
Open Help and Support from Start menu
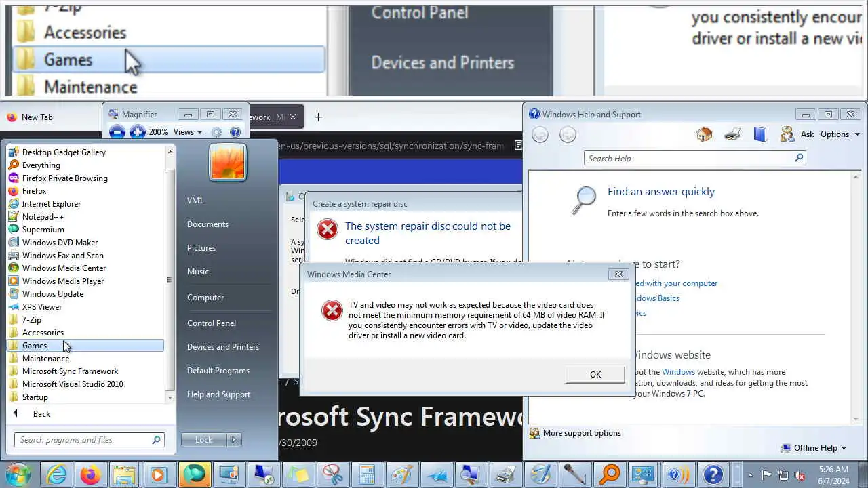pos(218,394)
